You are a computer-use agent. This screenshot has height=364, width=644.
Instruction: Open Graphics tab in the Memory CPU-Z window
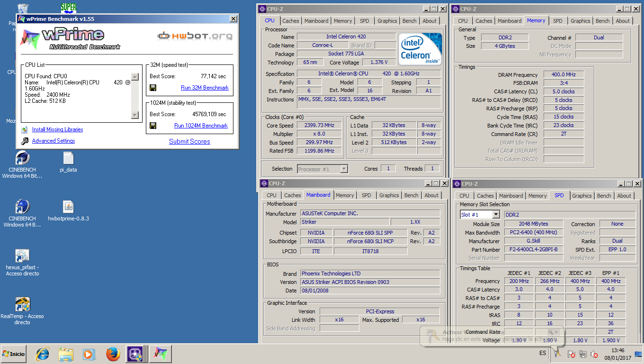[x=580, y=21]
